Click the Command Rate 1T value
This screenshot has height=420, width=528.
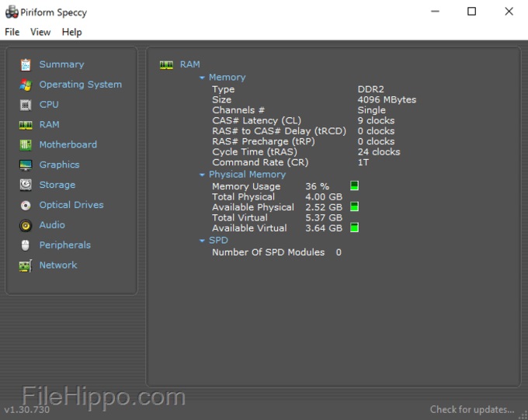point(363,162)
